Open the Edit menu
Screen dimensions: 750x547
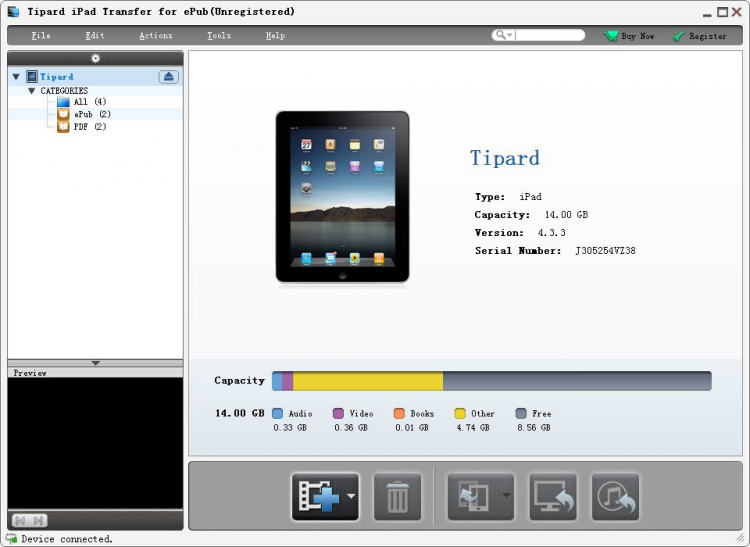[95, 36]
